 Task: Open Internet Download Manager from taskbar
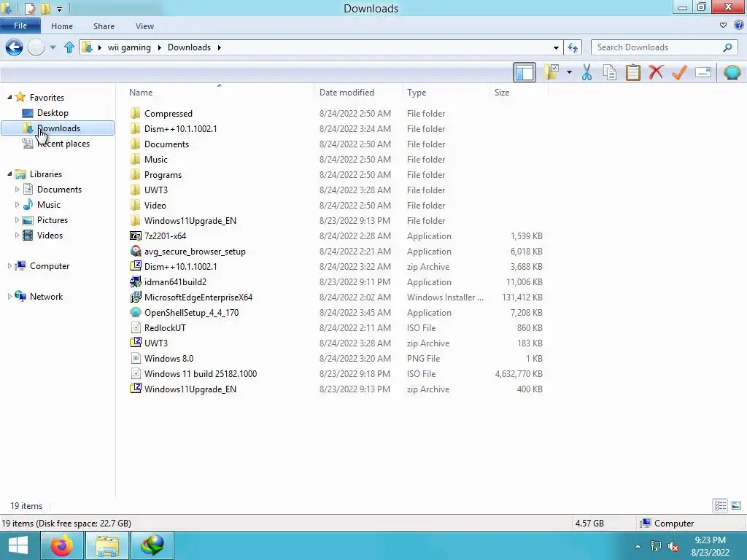[152, 545]
